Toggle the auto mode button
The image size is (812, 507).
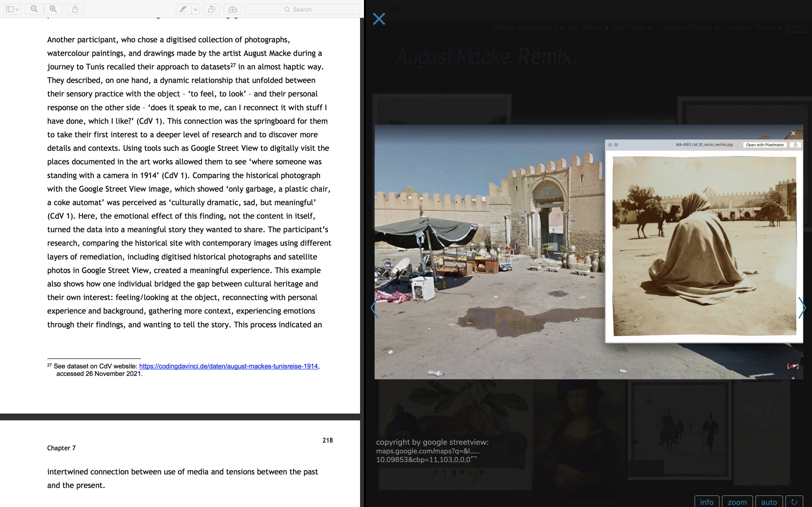pos(769,502)
